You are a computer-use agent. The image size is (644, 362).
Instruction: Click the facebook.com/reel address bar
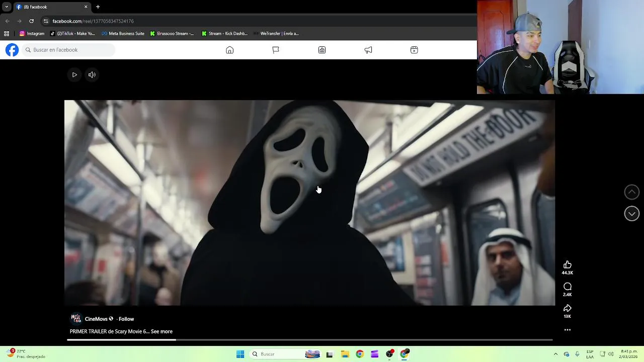click(257, 21)
